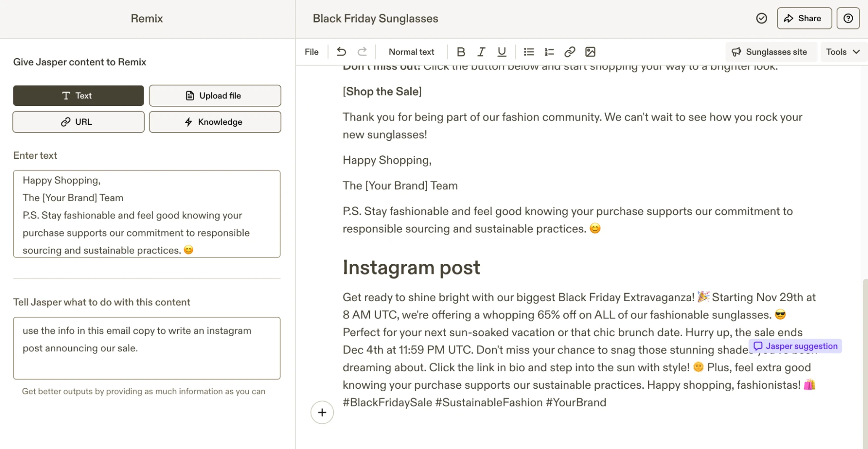Open the File menu
868x449 pixels.
311,52
